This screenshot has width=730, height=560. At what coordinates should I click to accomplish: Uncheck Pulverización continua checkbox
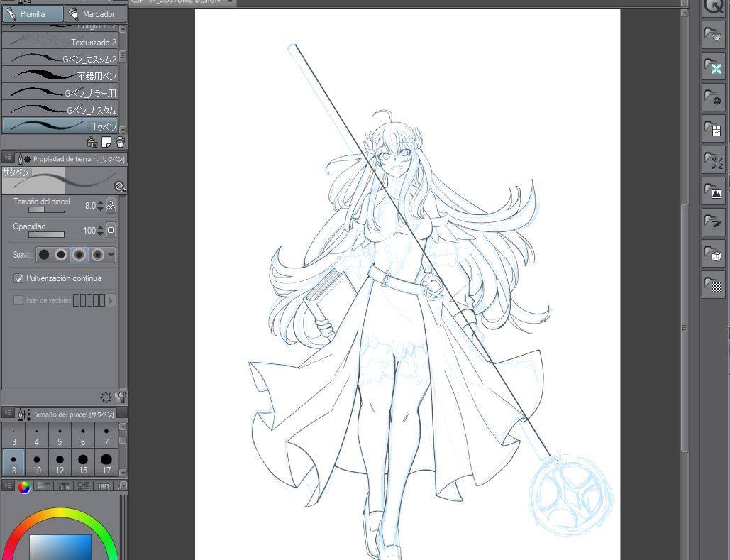[x=18, y=278]
